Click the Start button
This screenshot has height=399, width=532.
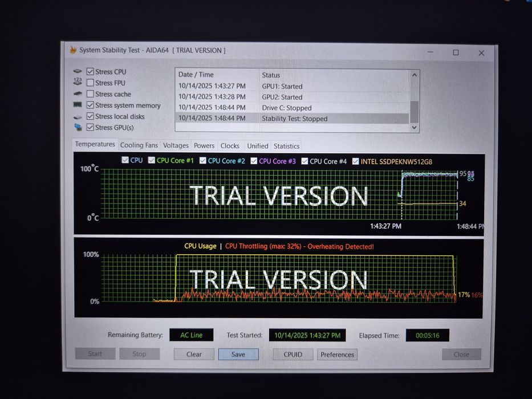[x=95, y=353]
